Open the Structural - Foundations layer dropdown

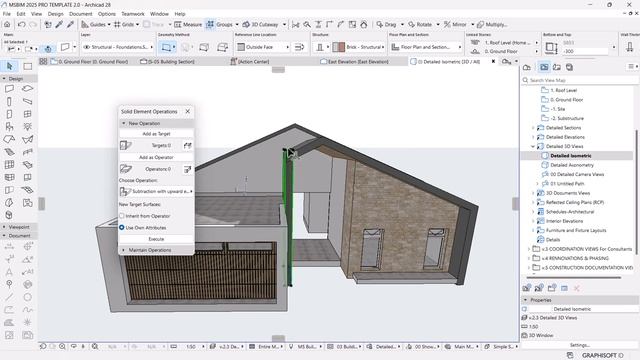118,47
